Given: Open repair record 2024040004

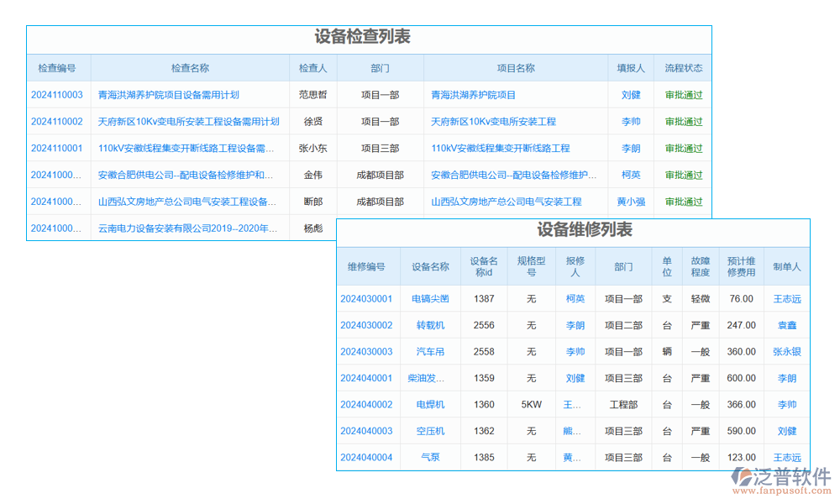Looking at the screenshot, I should click(x=367, y=457).
